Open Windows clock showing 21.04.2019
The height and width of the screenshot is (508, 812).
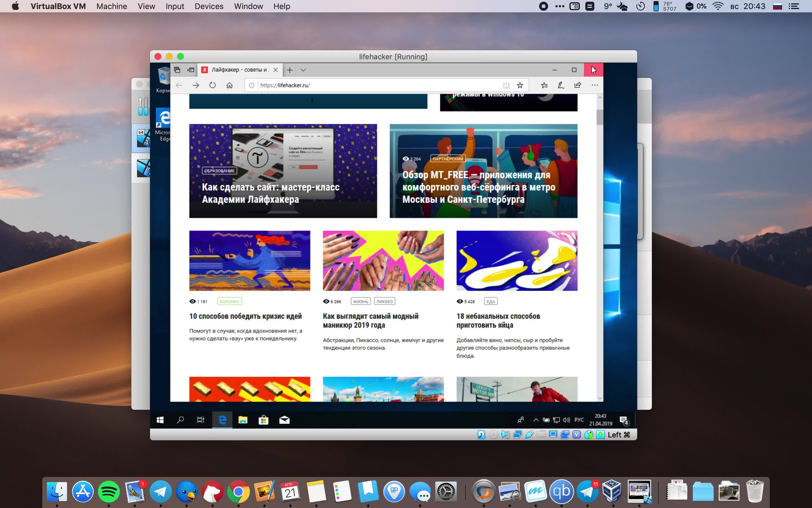(601, 420)
